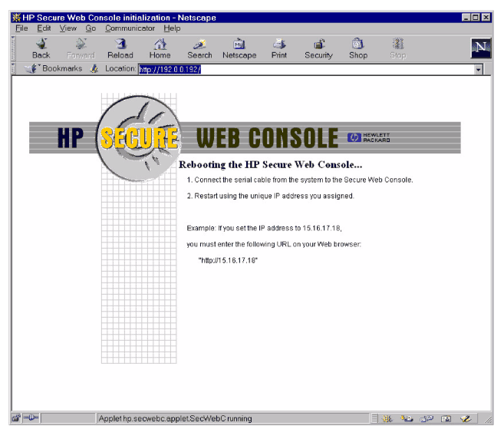Open the Communicator menu
The height and width of the screenshot is (436, 504).
click(x=130, y=28)
